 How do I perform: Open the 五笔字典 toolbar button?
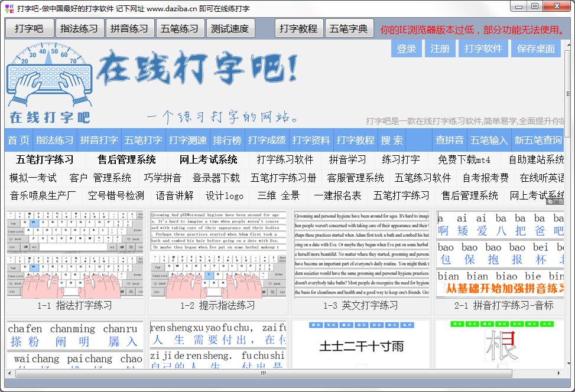pos(349,28)
